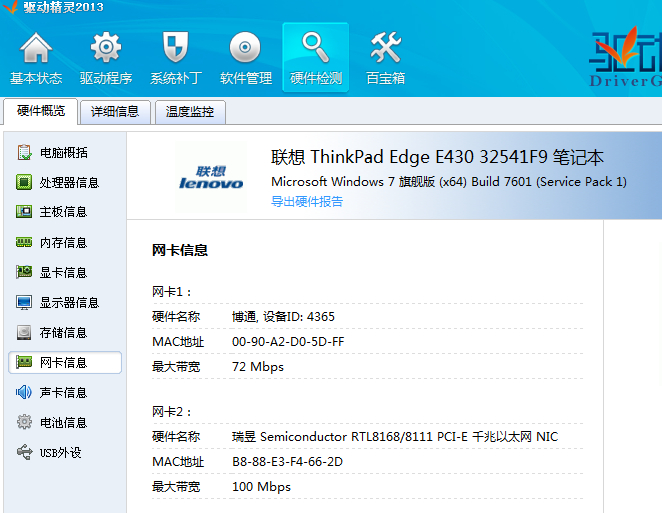Screen dimensions: 662x513
Task: Click MAC address B8-88-E3-F4-66-2D
Action: click(x=288, y=461)
